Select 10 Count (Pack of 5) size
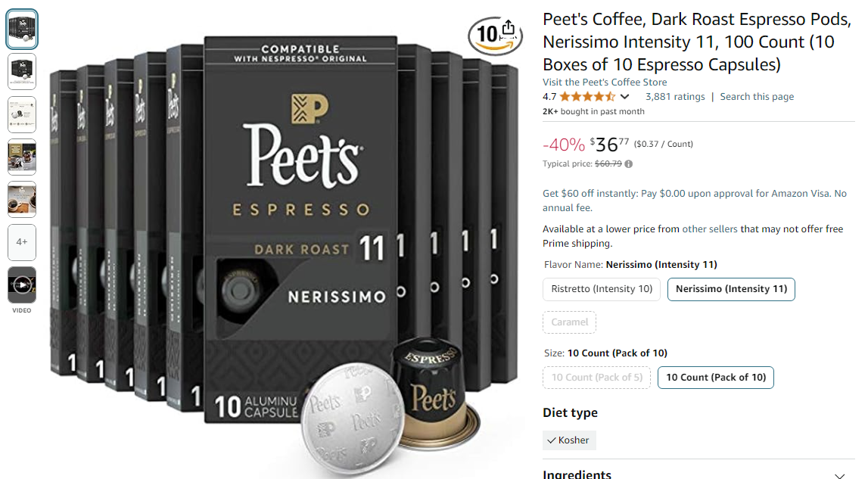The width and height of the screenshot is (868, 479). (597, 378)
